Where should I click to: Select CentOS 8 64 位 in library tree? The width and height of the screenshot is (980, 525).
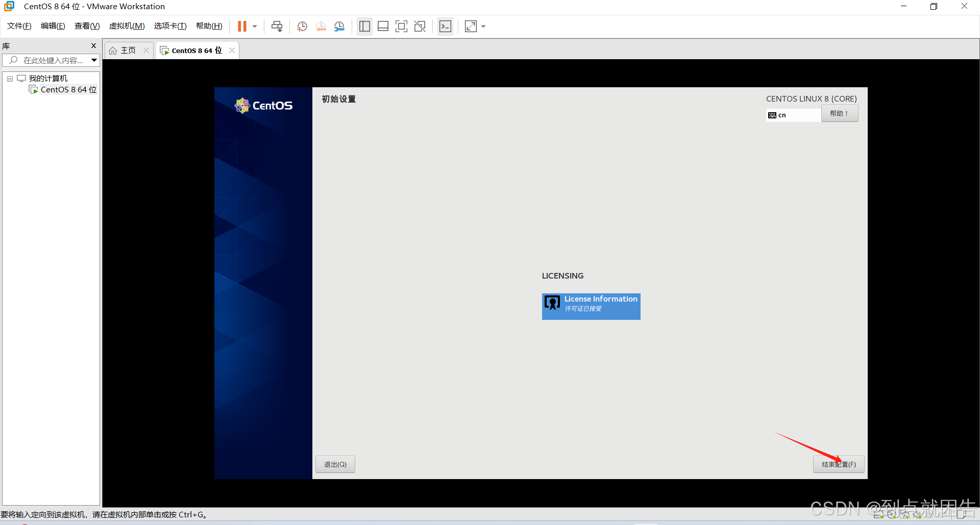(68, 90)
